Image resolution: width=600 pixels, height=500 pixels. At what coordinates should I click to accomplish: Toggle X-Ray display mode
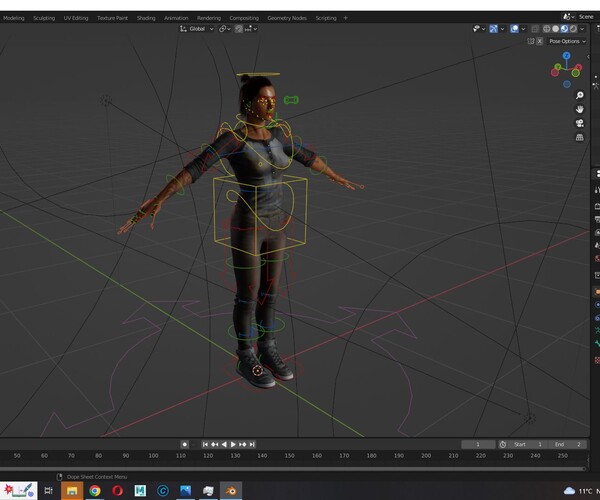tap(535, 29)
